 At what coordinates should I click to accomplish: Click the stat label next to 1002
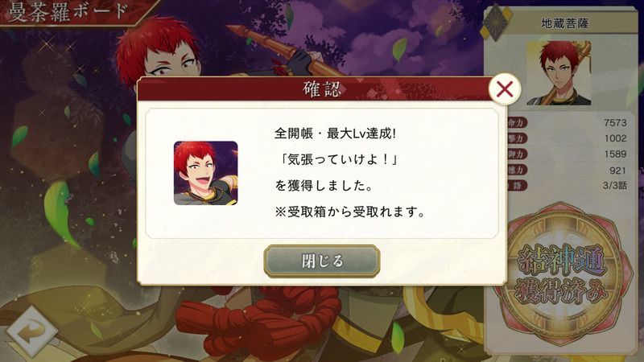[516, 138]
